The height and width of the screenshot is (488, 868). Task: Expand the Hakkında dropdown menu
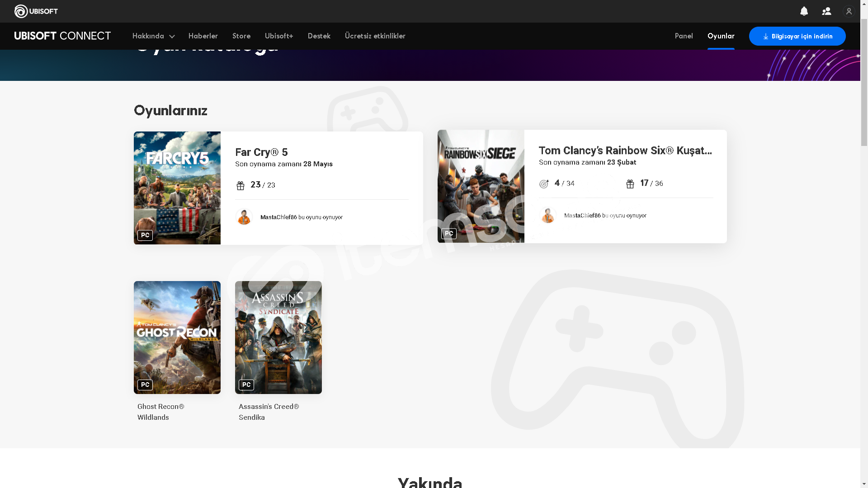click(x=153, y=36)
